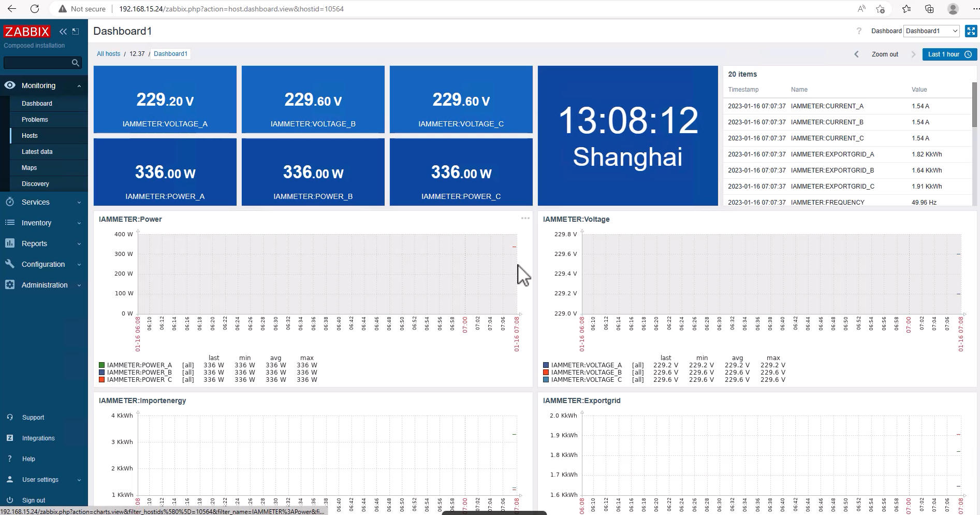Expand the Configuration menu section
The height and width of the screenshot is (515, 980).
tap(43, 264)
